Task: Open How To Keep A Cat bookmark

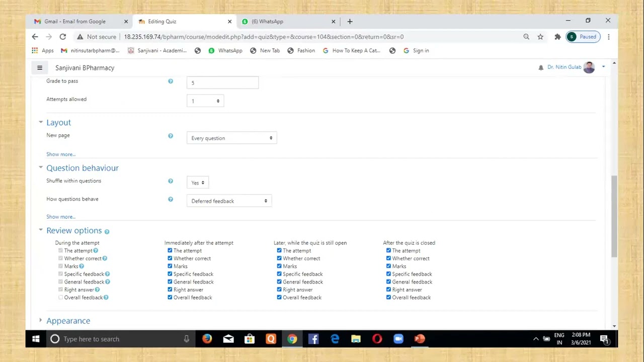Action: pos(352,50)
